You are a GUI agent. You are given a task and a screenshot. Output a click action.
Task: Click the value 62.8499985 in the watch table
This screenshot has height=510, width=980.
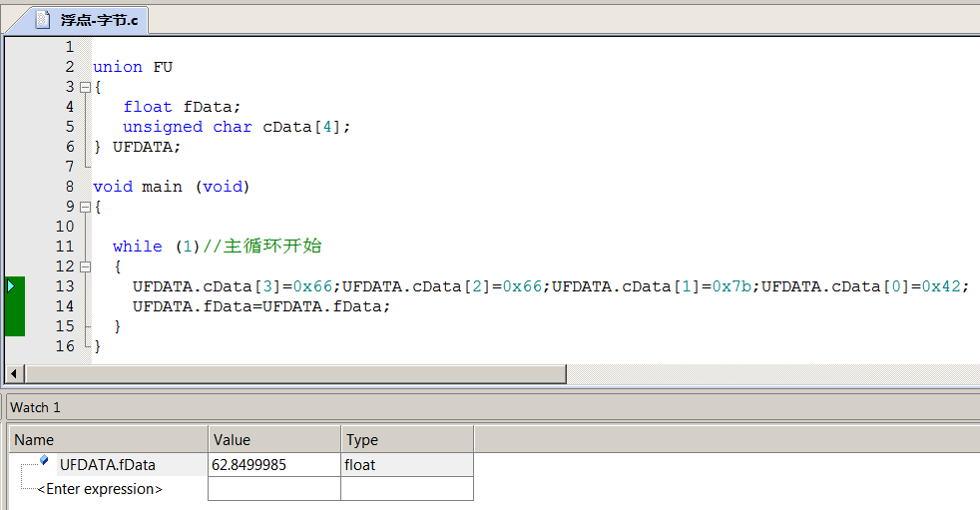[x=248, y=465]
